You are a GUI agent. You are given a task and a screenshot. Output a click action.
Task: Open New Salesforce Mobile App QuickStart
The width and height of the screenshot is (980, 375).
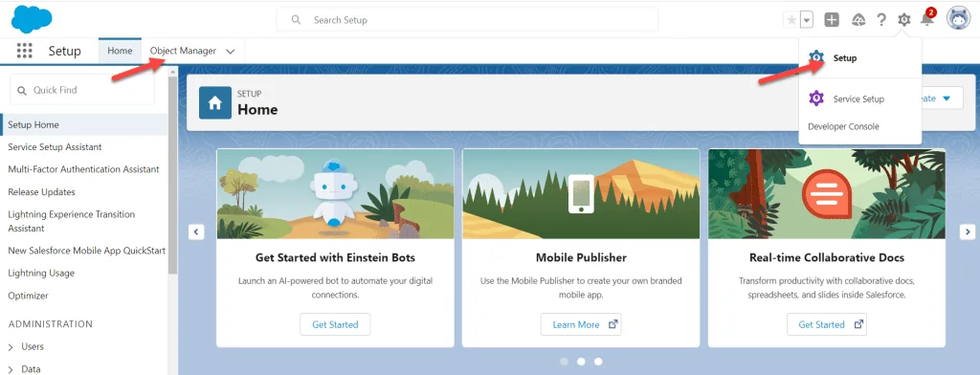coord(86,251)
